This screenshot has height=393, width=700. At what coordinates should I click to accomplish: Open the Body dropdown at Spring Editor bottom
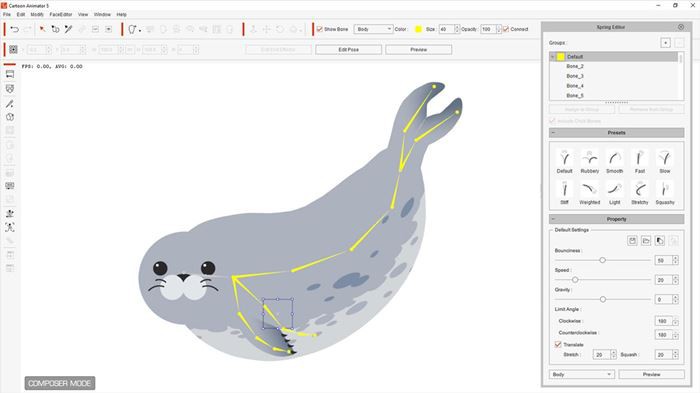point(581,374)
